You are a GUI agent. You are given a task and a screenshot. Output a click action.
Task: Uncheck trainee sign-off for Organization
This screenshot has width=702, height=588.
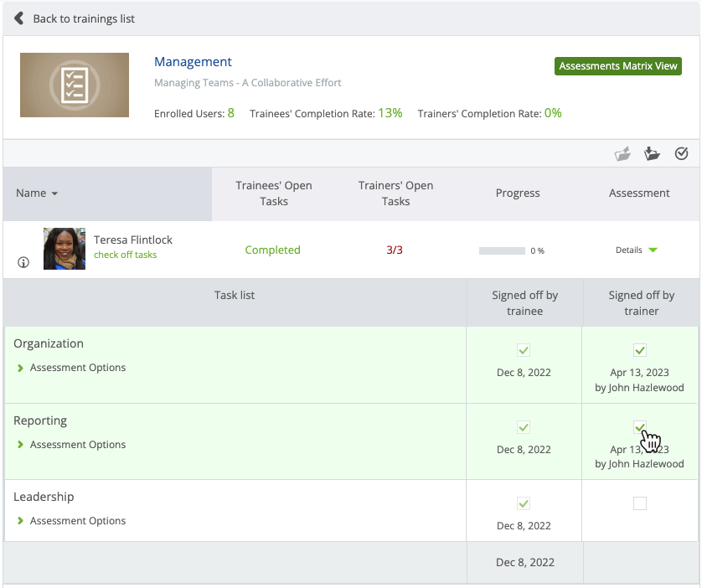(x=524, y=350)
